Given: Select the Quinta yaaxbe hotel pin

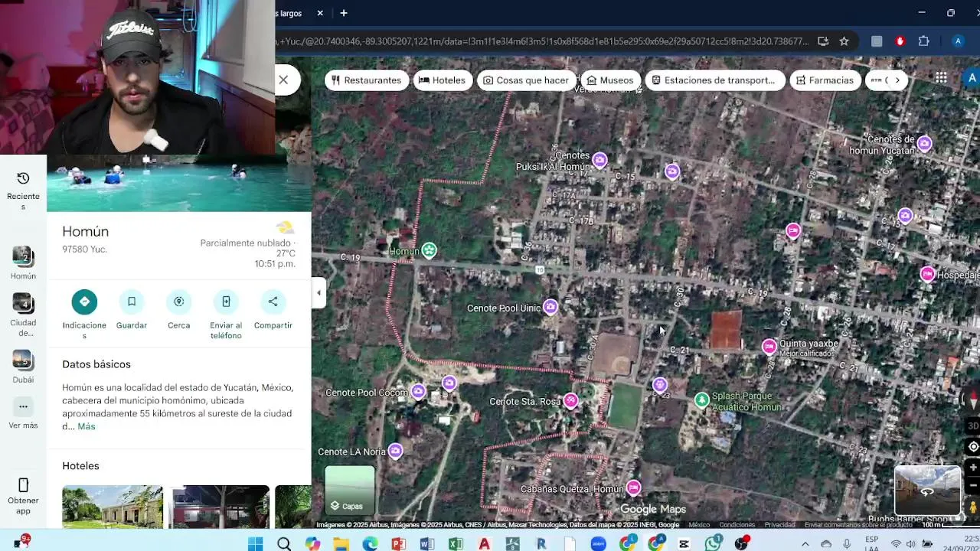Looking at the screenshot, I should click(769, 347).
